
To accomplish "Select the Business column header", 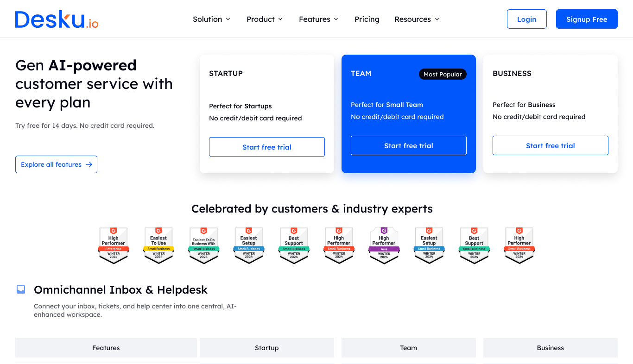I will point(551,348).
